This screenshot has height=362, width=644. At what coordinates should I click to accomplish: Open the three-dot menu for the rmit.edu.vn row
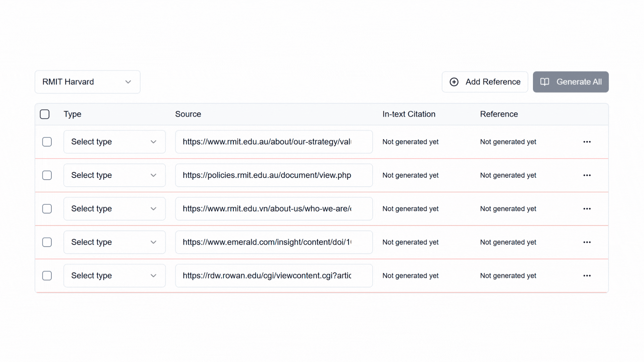pyautogui.click(x=587, y=209)
